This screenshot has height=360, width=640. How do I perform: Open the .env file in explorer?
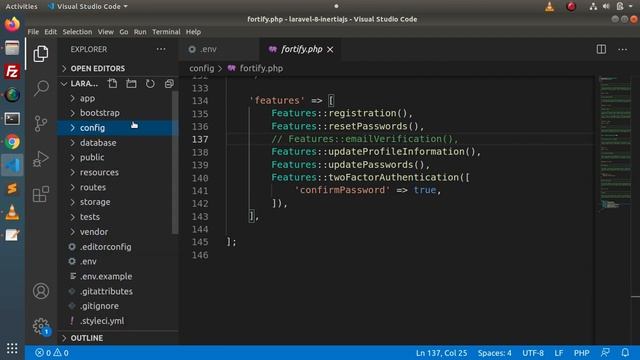coord(118,262)
